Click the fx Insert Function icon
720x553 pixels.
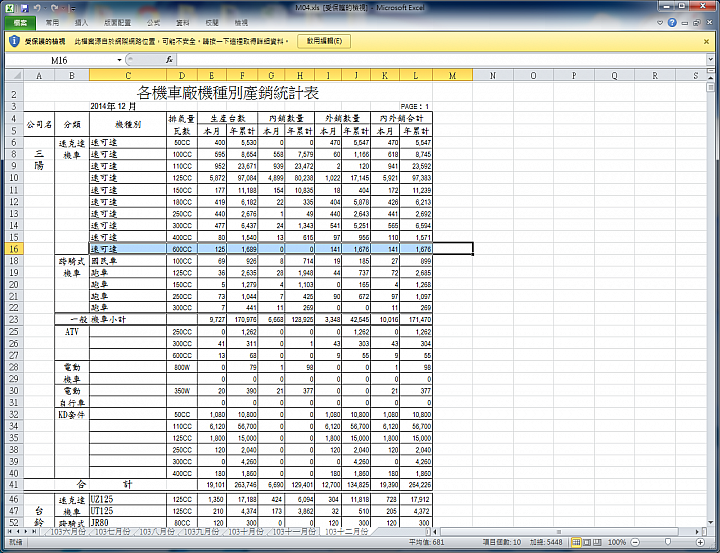click(x=169, y=60)
